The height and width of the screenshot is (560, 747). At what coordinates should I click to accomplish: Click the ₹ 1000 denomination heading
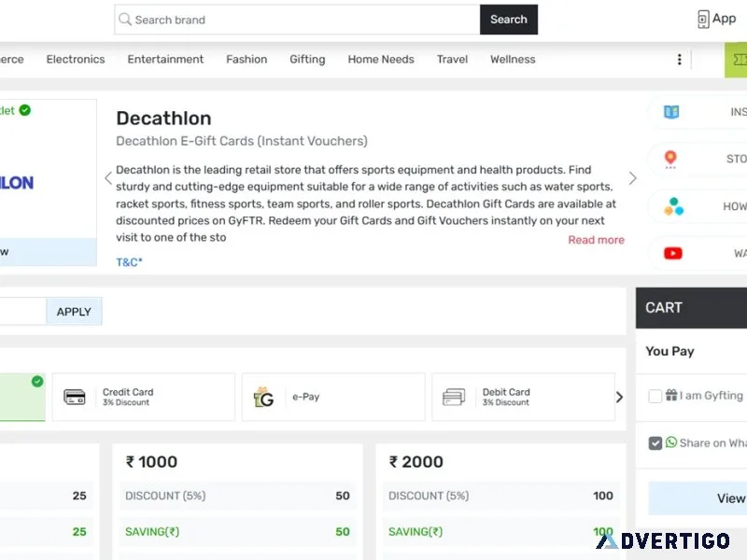[x=151, y=462]
